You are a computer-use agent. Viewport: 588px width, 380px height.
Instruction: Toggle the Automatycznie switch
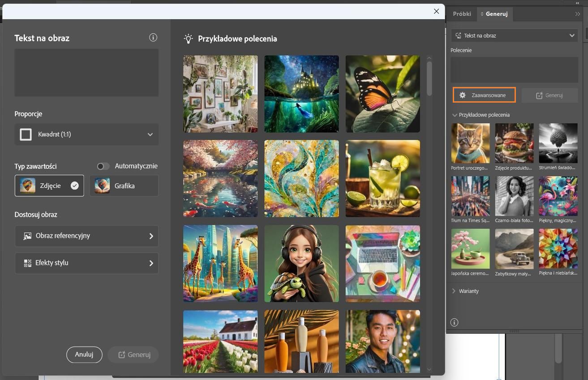click(x=103, y=166)
